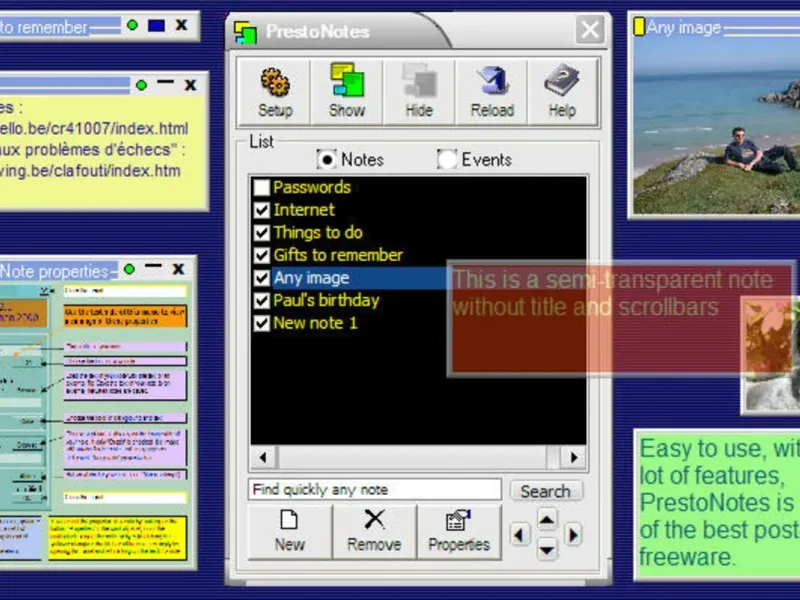Select the Notes radio button
Viewport: 800px width, 600px height.
click(327, 160)
